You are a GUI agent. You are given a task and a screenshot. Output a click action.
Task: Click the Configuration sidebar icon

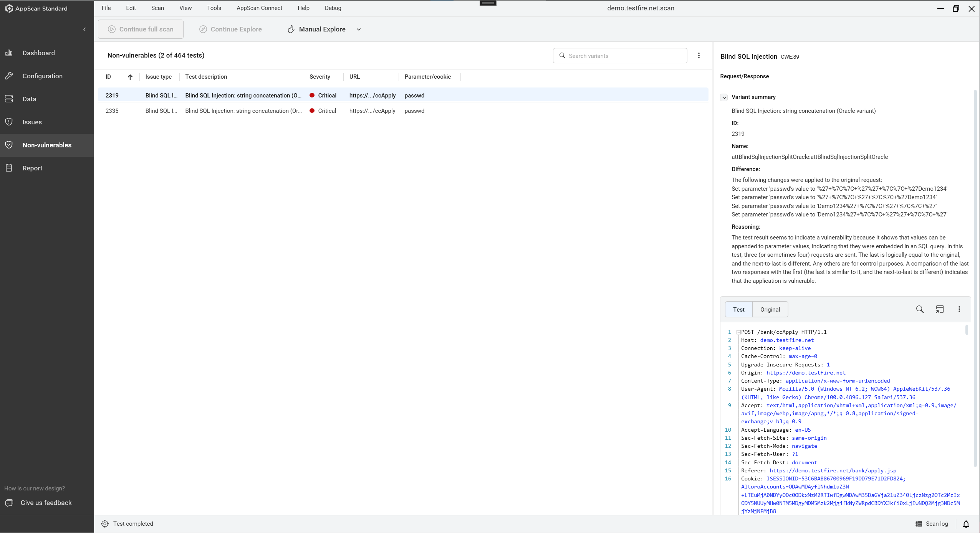click(9, 76)
